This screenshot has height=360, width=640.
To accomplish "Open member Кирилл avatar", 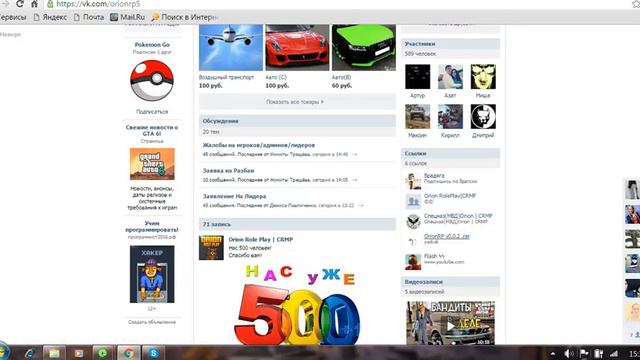I will point(450,116).
